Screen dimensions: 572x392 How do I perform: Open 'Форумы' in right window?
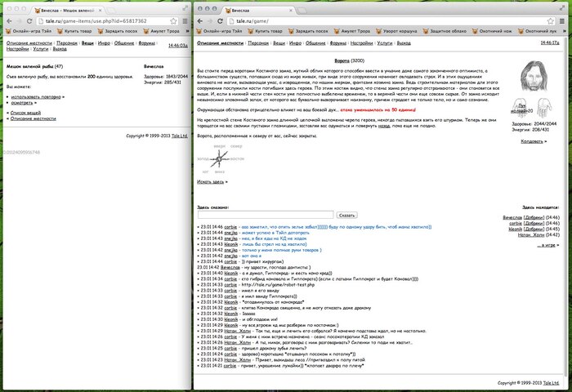[338, 43]
